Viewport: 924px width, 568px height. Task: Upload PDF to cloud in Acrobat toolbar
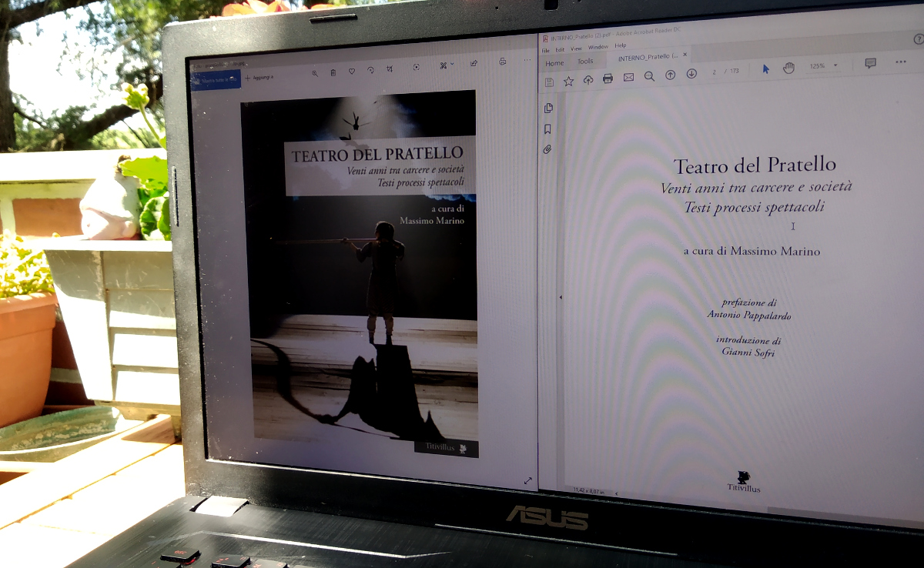(588, 79)
